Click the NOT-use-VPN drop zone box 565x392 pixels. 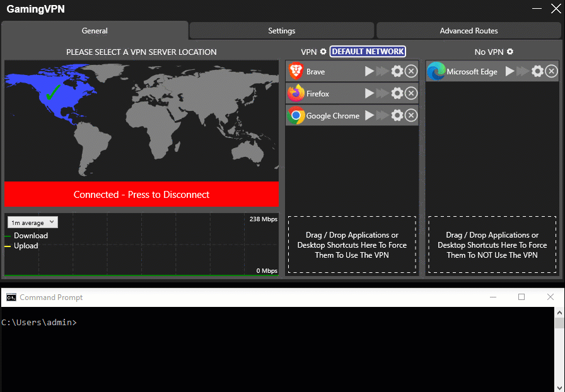[492, 245]
